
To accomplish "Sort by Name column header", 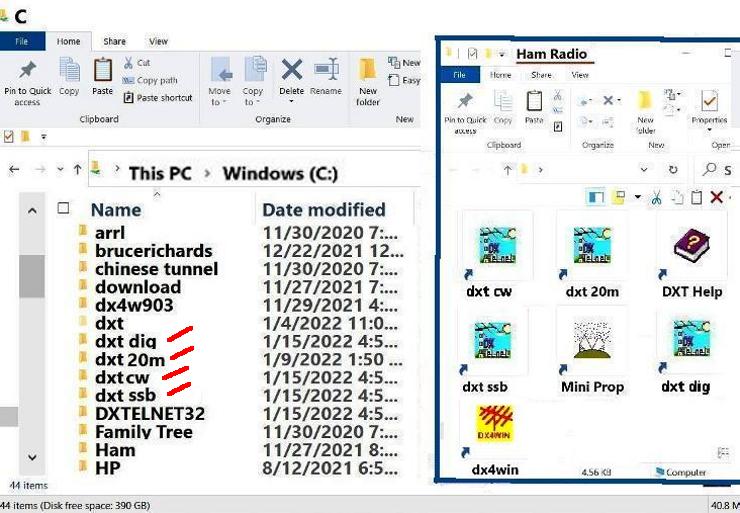I will point(116,210).
